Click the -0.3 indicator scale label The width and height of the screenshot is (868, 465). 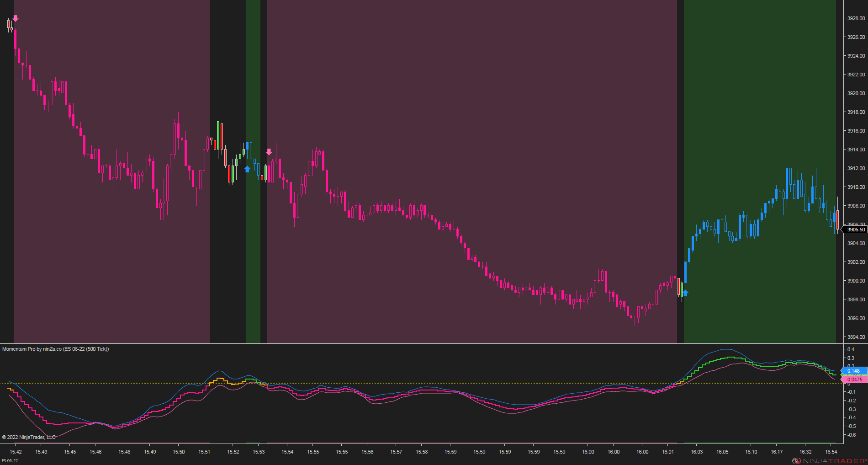click(851, 409)
